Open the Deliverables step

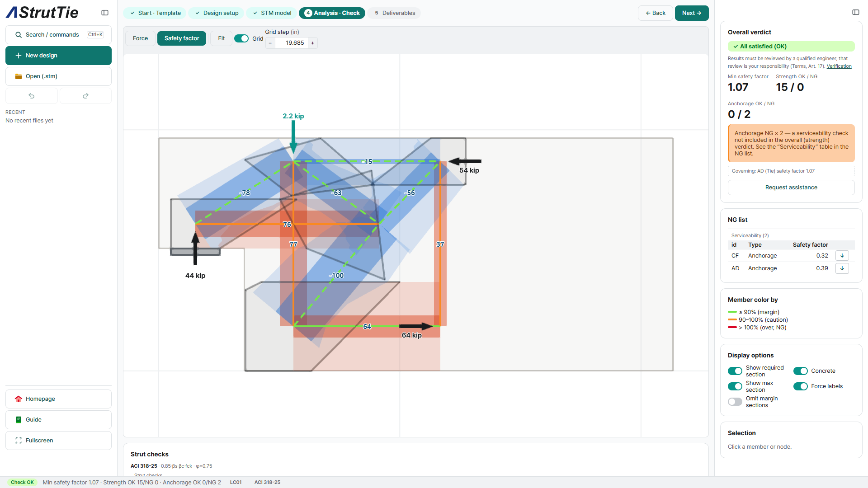pyautogui.click(x=394, y=13)
